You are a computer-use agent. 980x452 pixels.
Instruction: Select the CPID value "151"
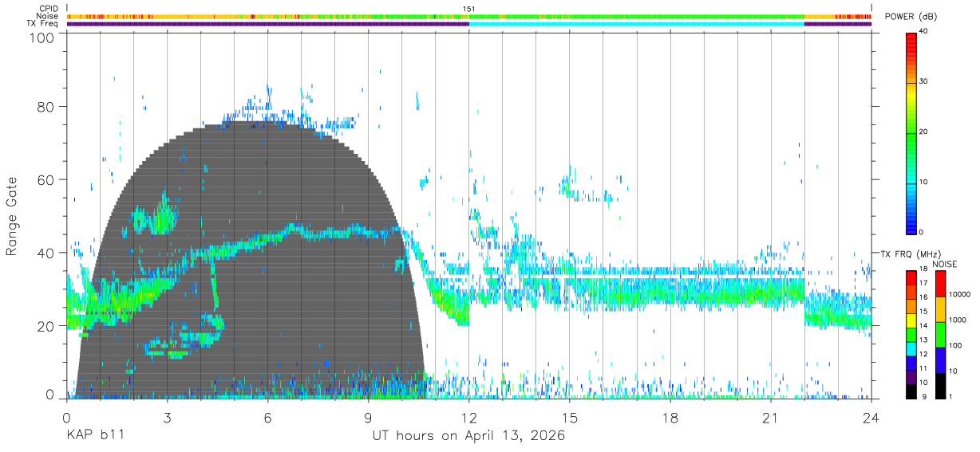[468, 9]
